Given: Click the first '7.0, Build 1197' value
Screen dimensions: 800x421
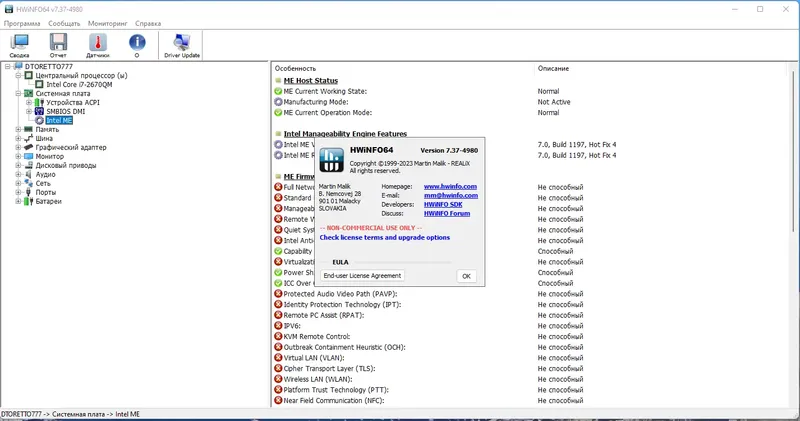Looking at the screenshot, I should [x=577, y=144].
